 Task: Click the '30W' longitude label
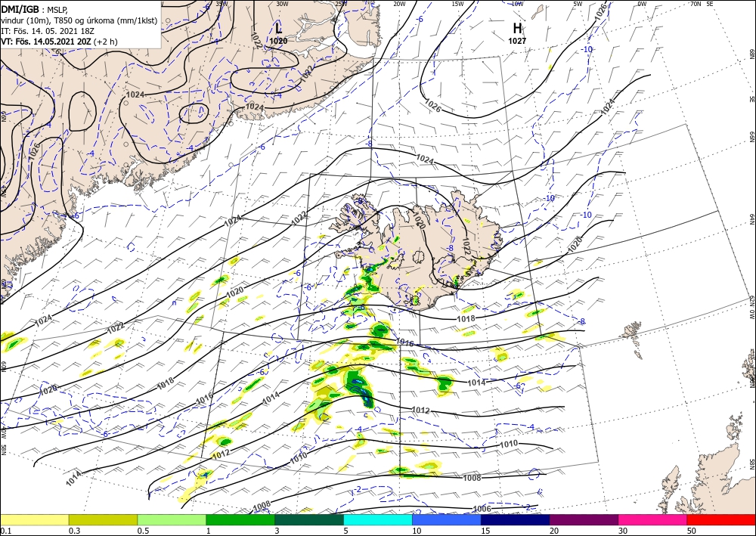coord(282,4)
